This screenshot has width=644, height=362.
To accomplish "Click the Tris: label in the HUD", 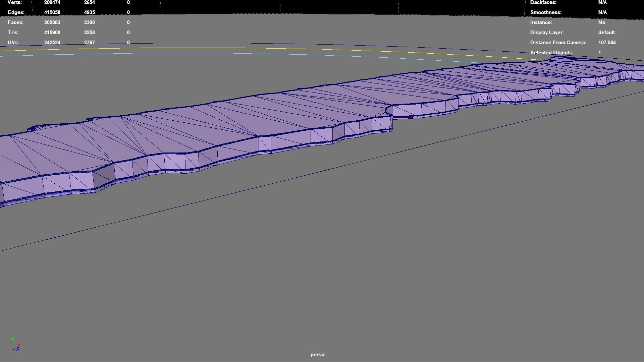I will (x=13, y=33).
